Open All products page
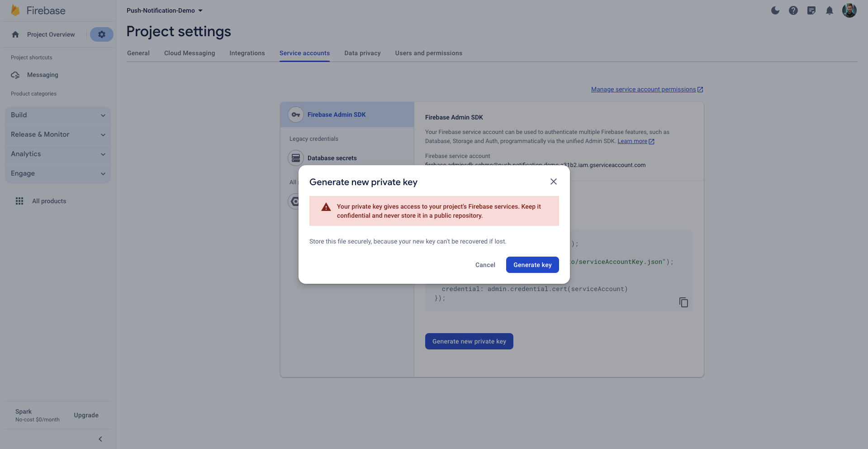 tap(49, 201)
